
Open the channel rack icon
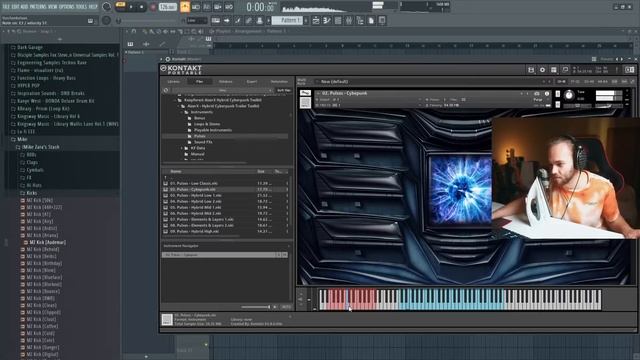coord(338,20)
